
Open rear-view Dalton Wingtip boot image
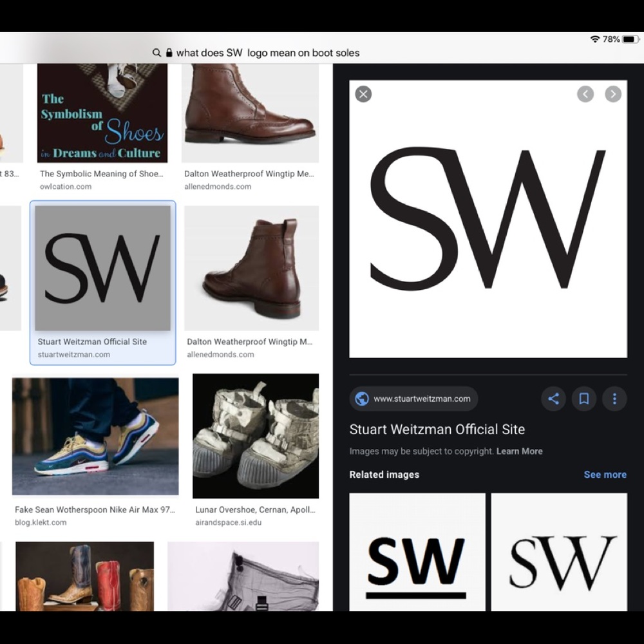pyautogui.click(x=251, y=268)
